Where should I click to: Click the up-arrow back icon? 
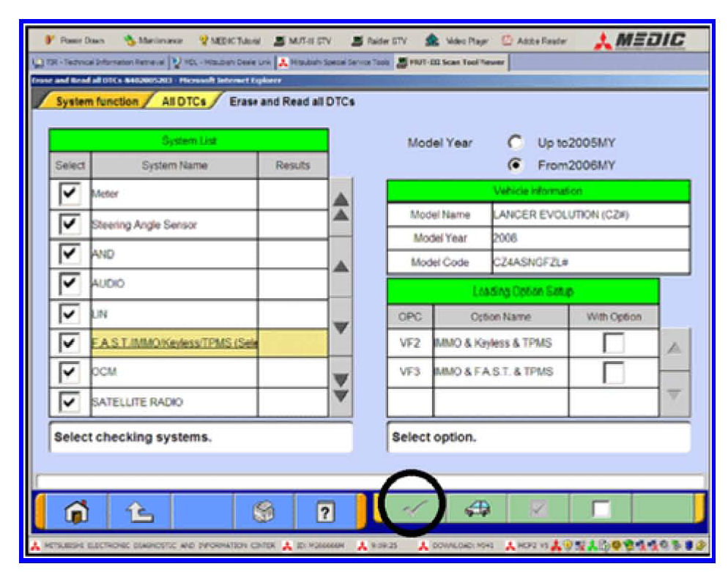(x=140, y=510)
